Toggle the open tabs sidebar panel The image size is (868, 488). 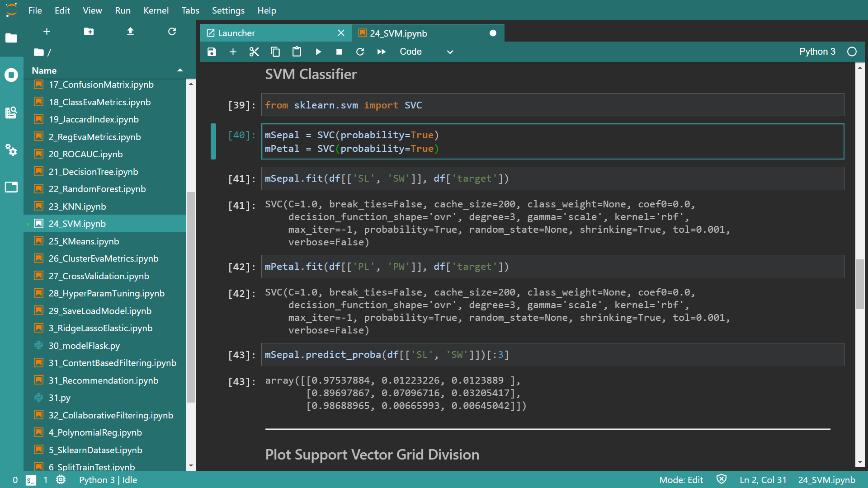(11, 187)
